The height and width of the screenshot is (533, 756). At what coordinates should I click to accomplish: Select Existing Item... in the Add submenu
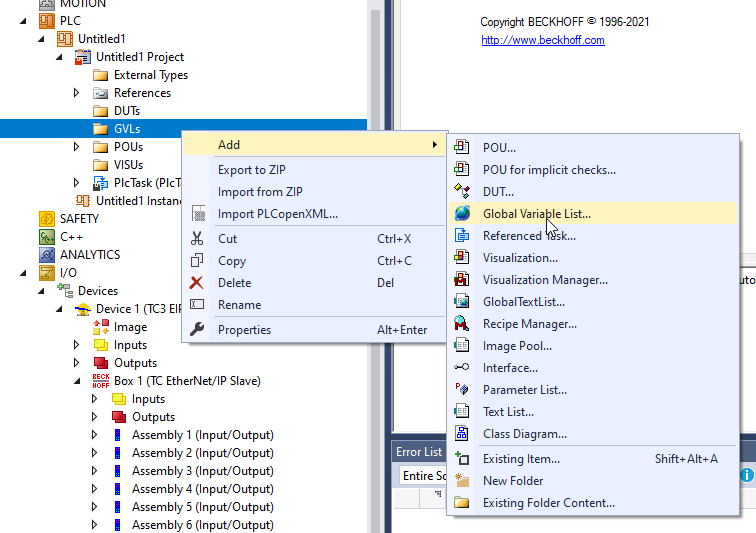coord(593,458)
